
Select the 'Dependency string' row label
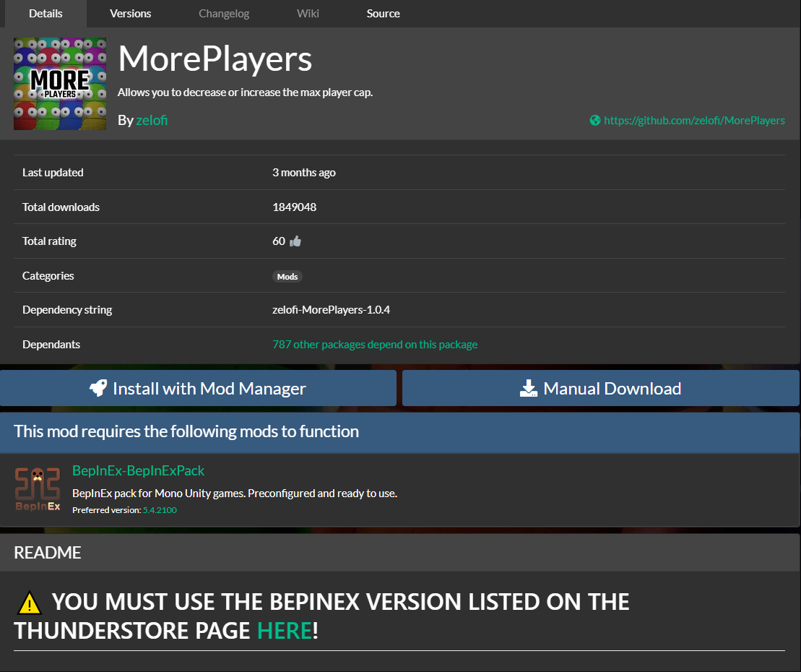pyautogui.click(x=67, y=310)
